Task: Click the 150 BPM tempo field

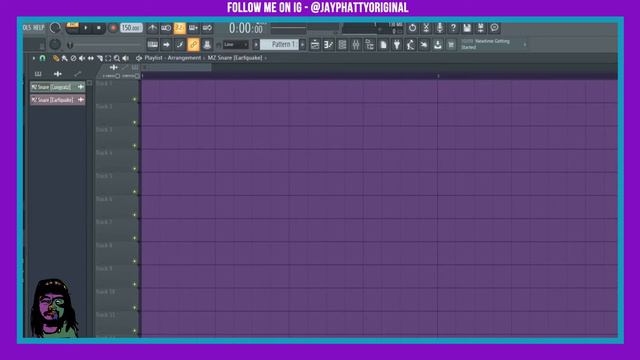Action: 131,28
